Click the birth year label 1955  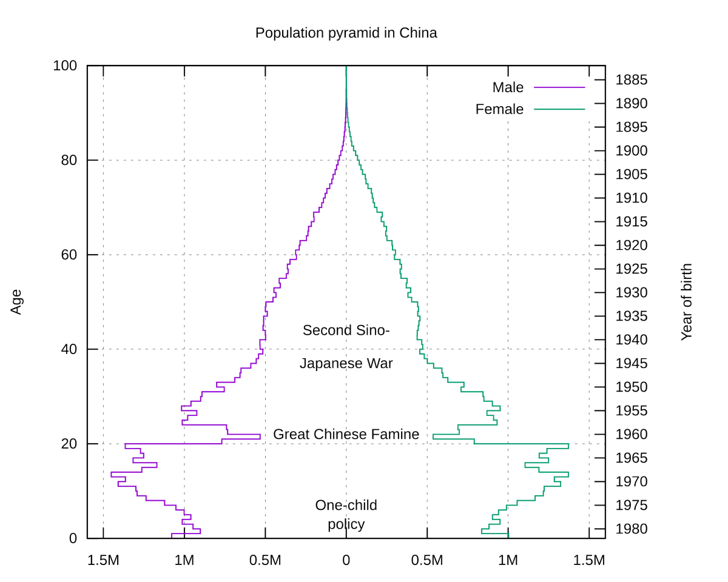point(632,411)
